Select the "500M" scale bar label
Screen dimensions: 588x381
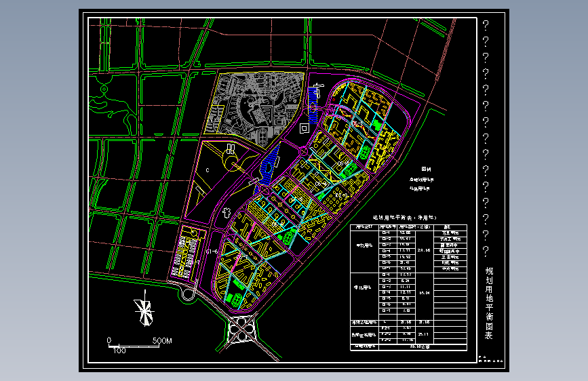pos(162,341)
